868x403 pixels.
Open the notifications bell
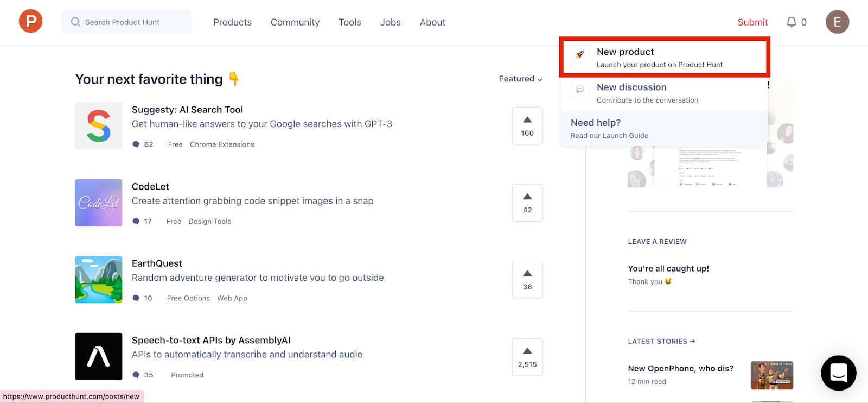click(792, 22)
